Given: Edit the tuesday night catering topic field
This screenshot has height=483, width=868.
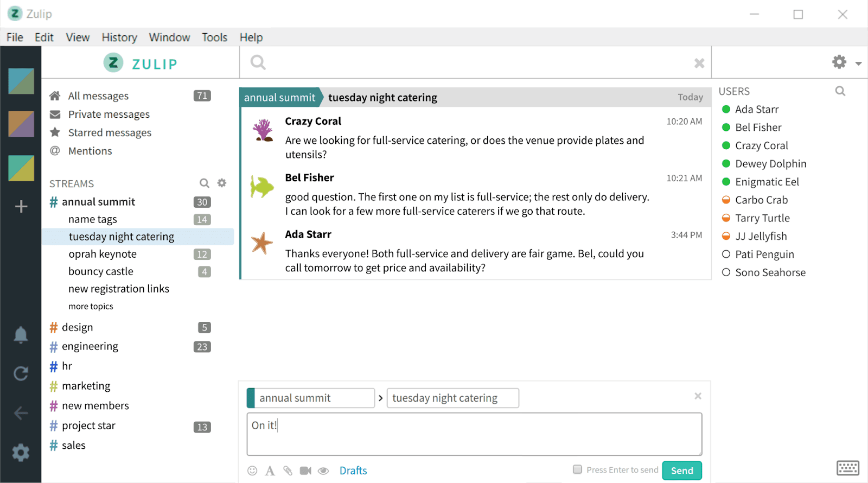Looking at the screenshot, I should pyautogui.click(x=453, y=398).
